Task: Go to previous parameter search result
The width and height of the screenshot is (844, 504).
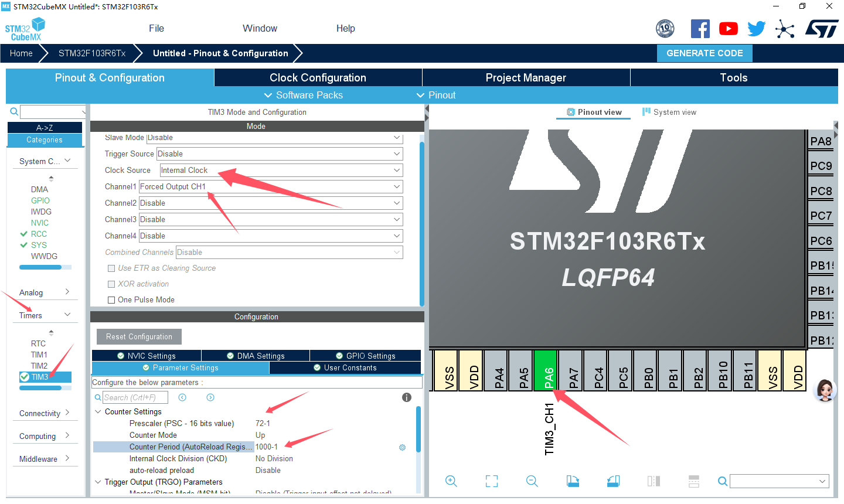Action: [x=182, y=397]
